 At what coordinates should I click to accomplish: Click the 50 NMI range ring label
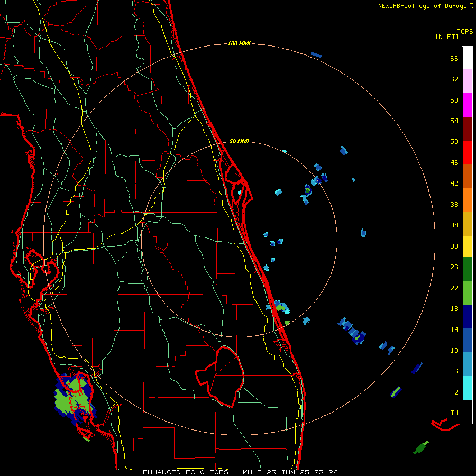point(239,141)
